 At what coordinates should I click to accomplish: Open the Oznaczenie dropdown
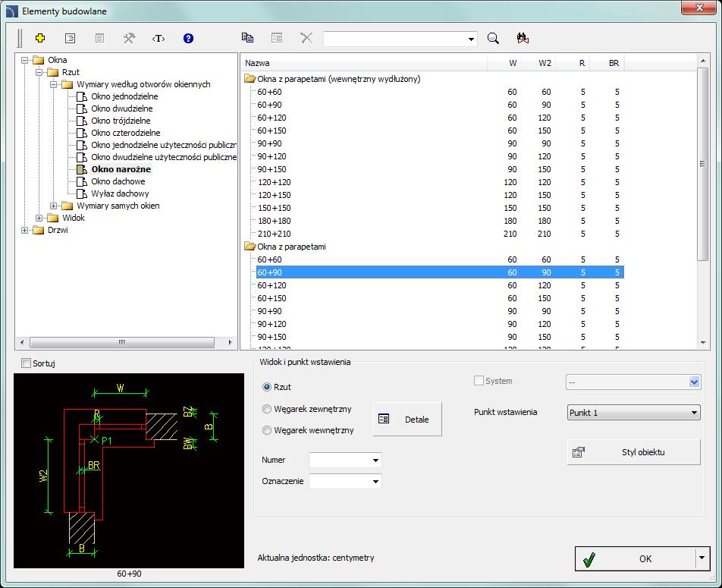[x=375, y=482]
